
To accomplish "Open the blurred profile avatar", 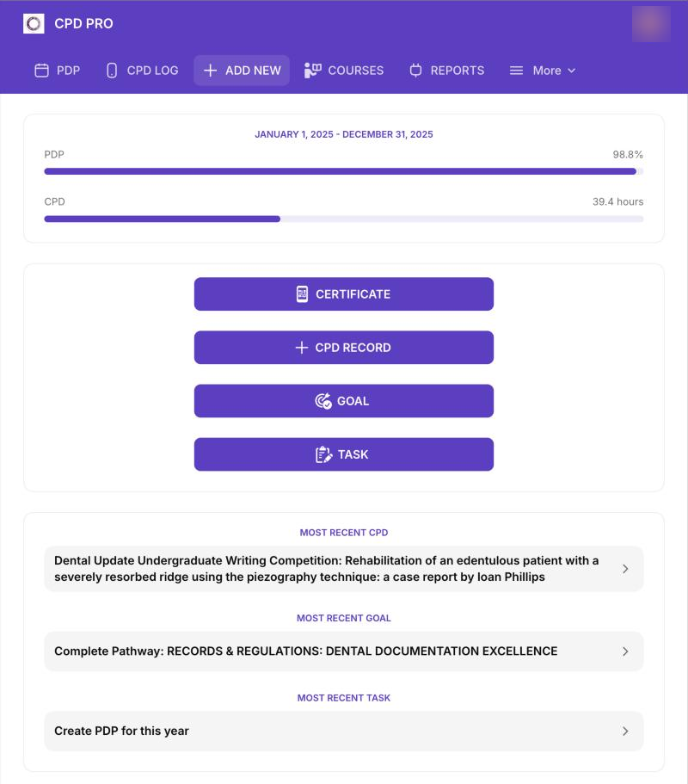I will tap(651, 24).
